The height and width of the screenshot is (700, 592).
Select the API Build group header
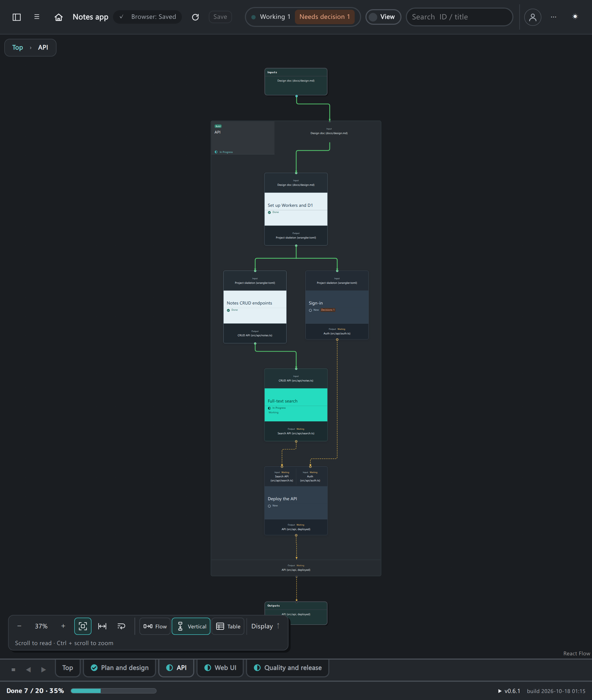point(243,138)
